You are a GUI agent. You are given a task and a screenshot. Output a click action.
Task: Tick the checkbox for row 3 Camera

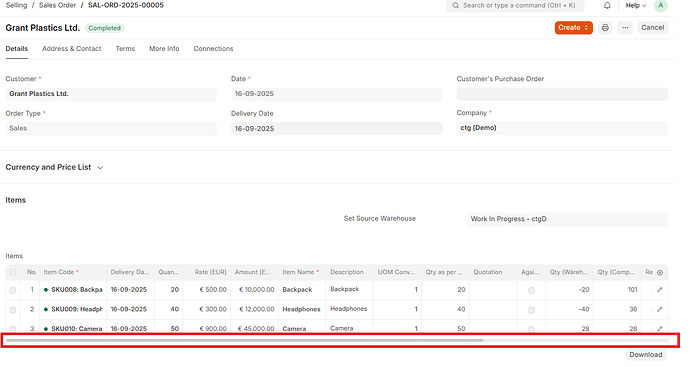click(13, 329)
